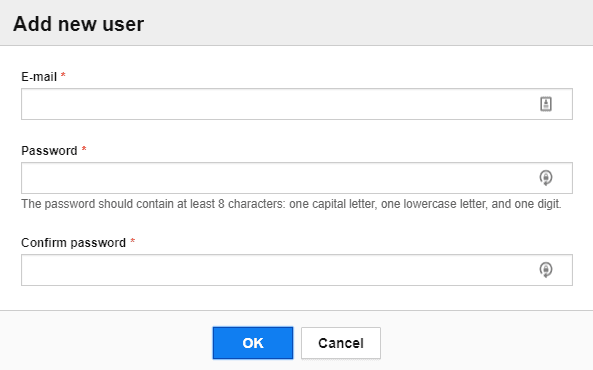Click the Password field label
This screenshot has height=370, width=593.
point(49,151)
